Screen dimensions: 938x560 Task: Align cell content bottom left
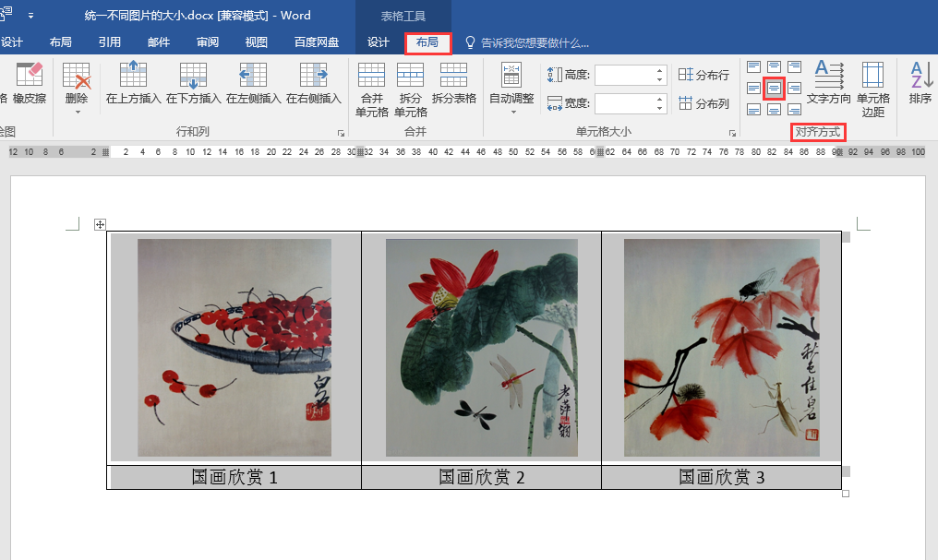(753, 110)
